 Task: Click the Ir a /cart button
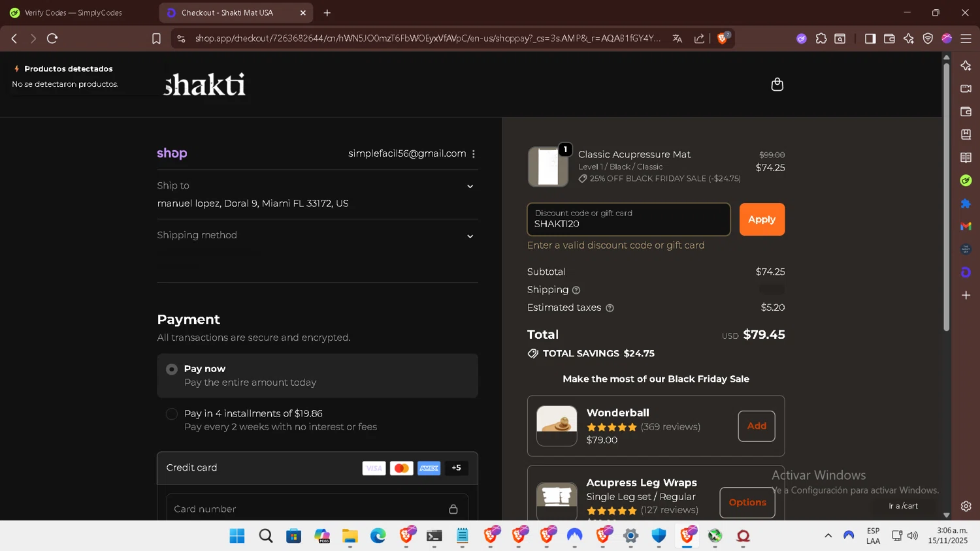(903, 506)
